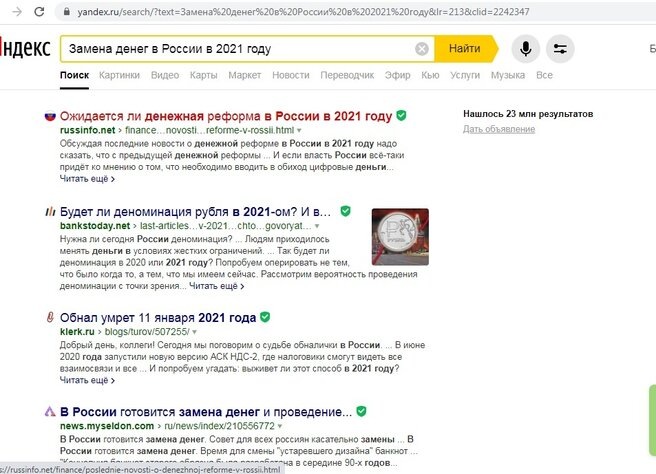Click the klerk.ru domain link
Screen dimensions: 656x474
click(77, 332)
